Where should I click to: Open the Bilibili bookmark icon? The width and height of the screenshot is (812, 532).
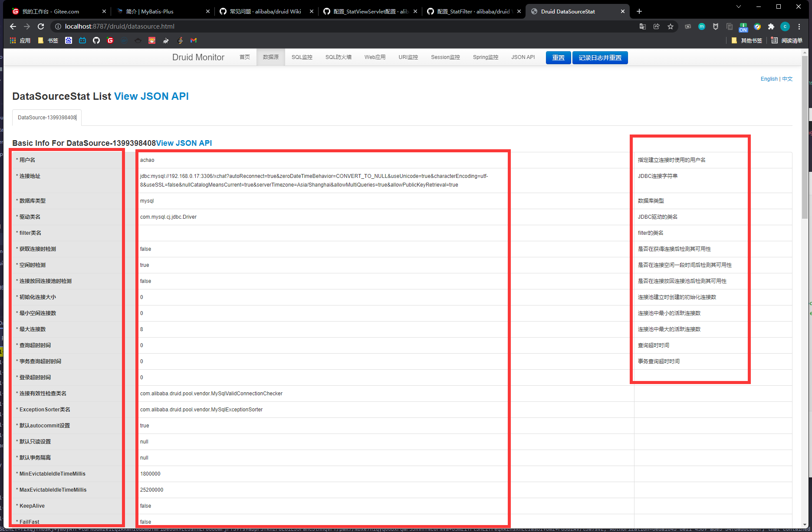coord(82,40)
